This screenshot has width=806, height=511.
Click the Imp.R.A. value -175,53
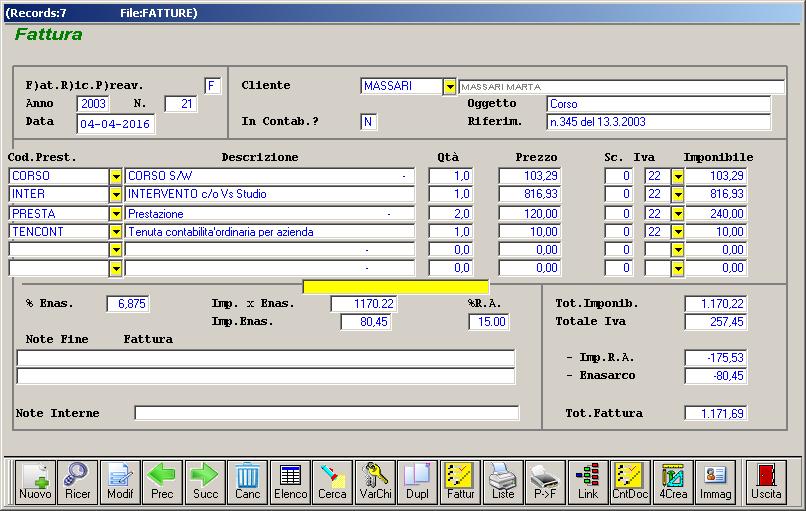click(716, 358)
